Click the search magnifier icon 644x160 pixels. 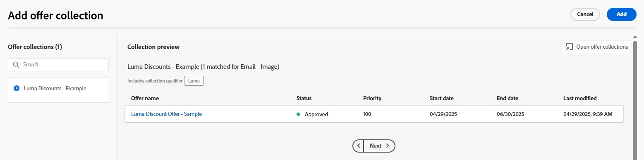tap(16, 65)
